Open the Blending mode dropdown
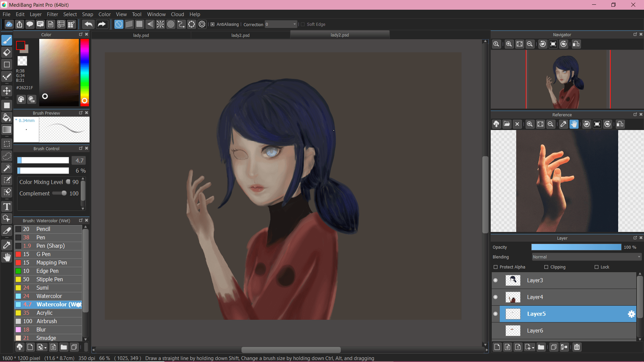The width and height of the screenshot is (644, 362). (x=587, y=257)
